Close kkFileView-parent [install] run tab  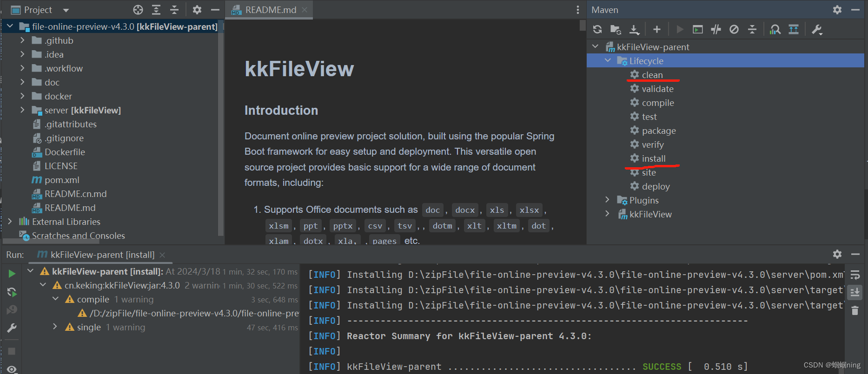(162, 255)
